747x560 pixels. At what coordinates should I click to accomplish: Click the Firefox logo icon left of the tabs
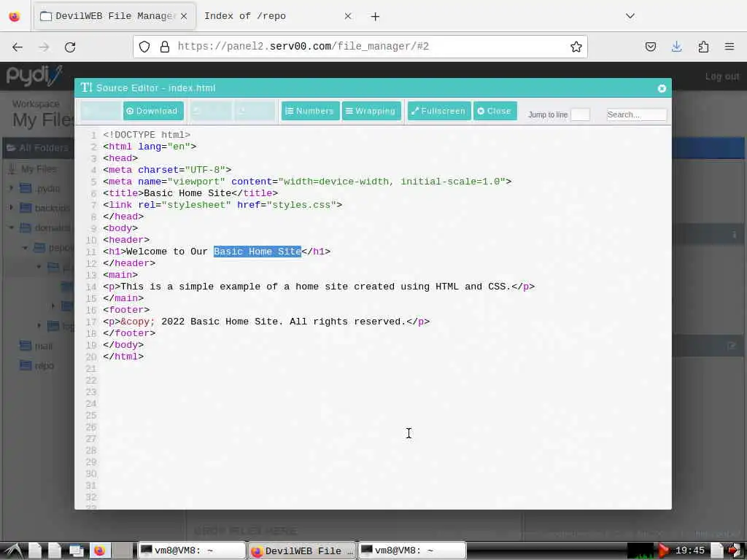click(x=15, y=16)
